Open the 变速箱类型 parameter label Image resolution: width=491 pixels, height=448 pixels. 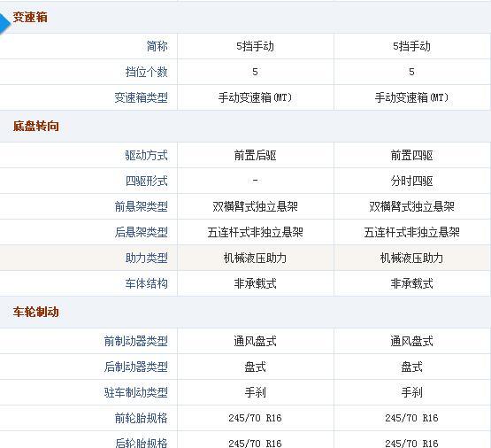point(142,97)
